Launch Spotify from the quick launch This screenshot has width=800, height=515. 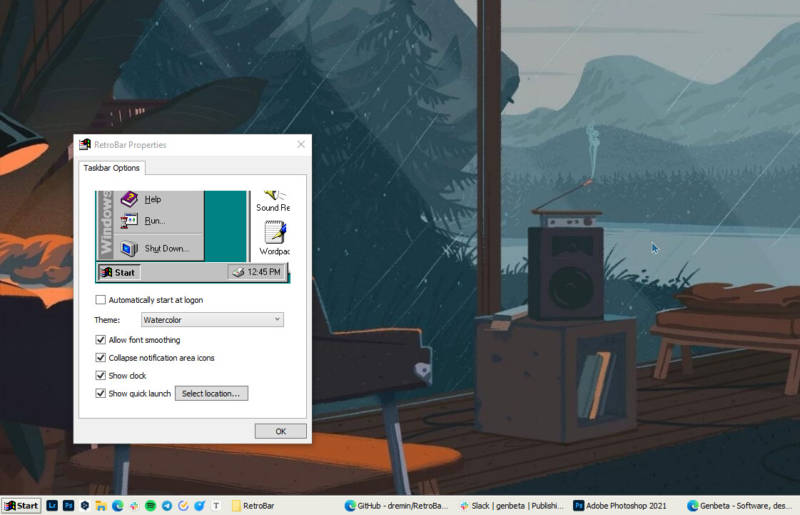coord(150,505)
